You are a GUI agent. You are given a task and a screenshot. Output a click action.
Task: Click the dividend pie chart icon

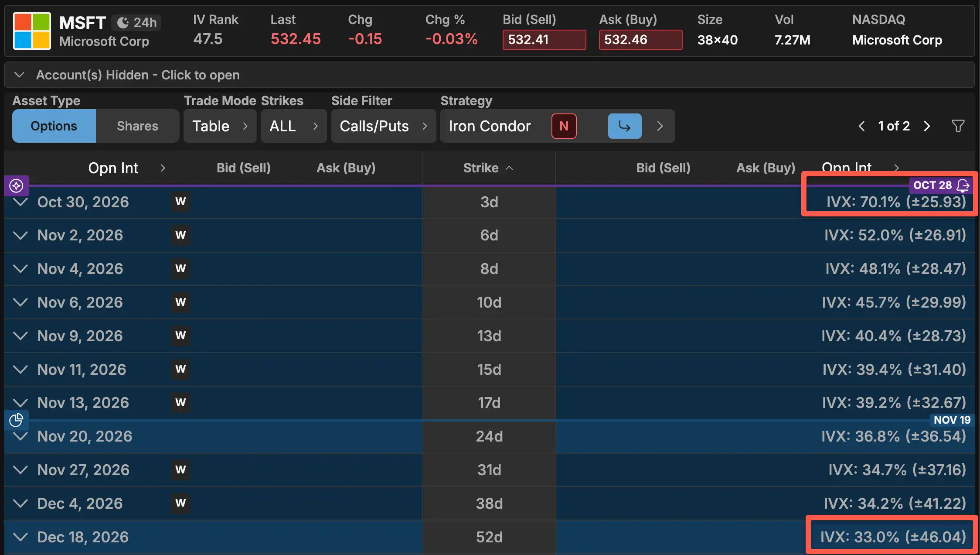tap(16, 420)
